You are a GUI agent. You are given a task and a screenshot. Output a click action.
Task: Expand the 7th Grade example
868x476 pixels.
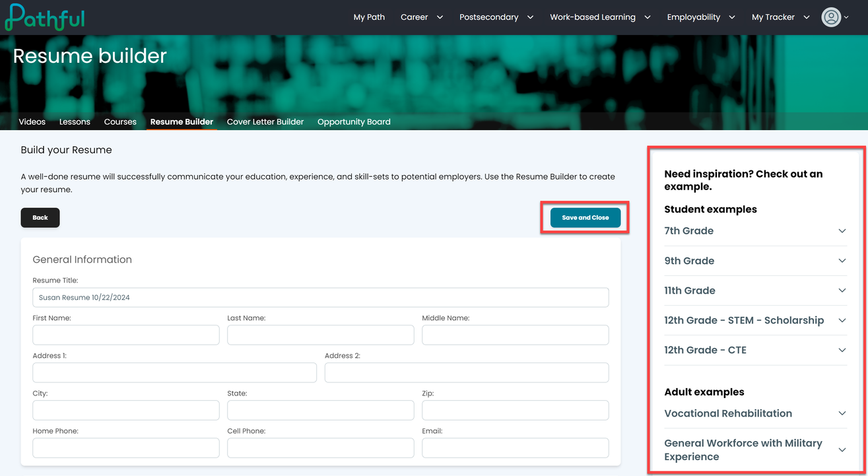click(756, 231)
